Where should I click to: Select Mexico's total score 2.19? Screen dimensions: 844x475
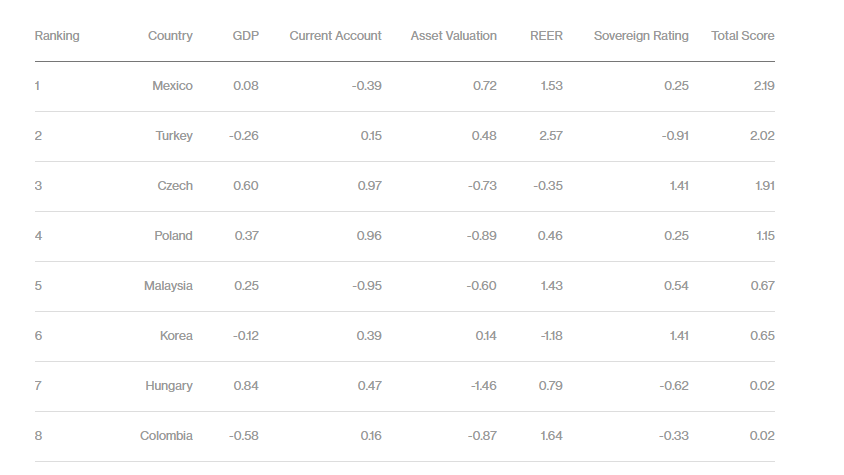762,86
